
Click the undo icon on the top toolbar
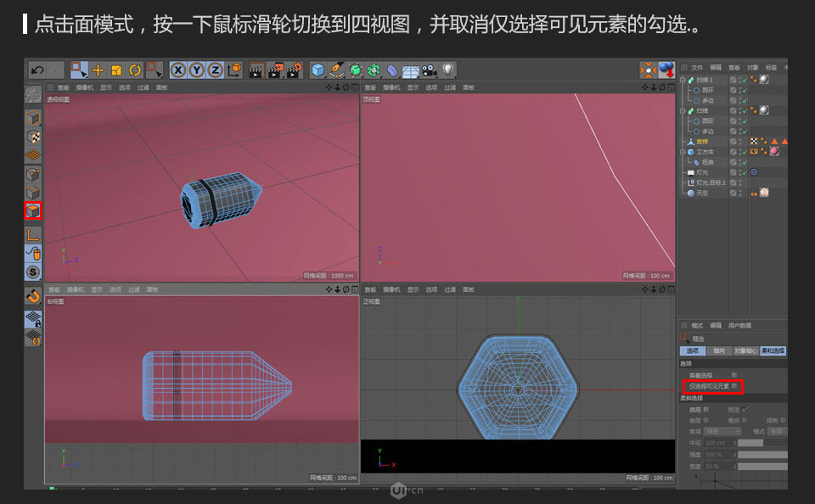point(37,69)
